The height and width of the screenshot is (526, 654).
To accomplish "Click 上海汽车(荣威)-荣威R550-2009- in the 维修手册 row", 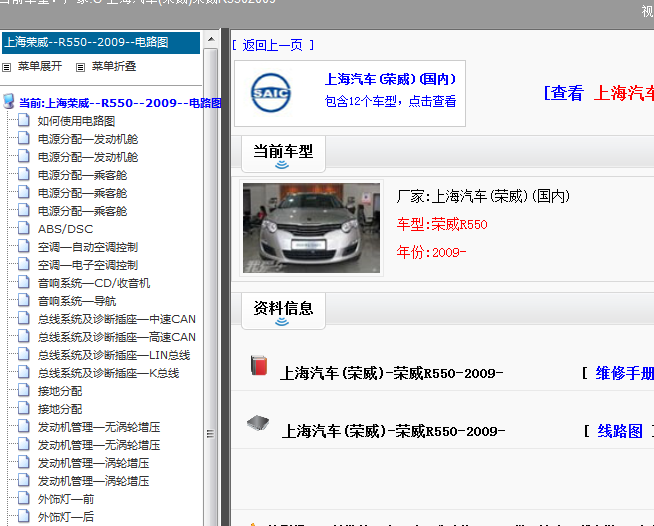I will coord(391,373).
